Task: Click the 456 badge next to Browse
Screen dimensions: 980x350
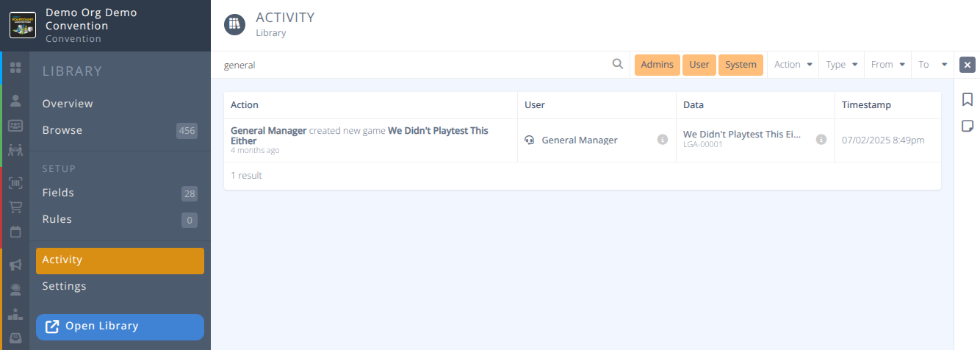Action: pos(187,131)
